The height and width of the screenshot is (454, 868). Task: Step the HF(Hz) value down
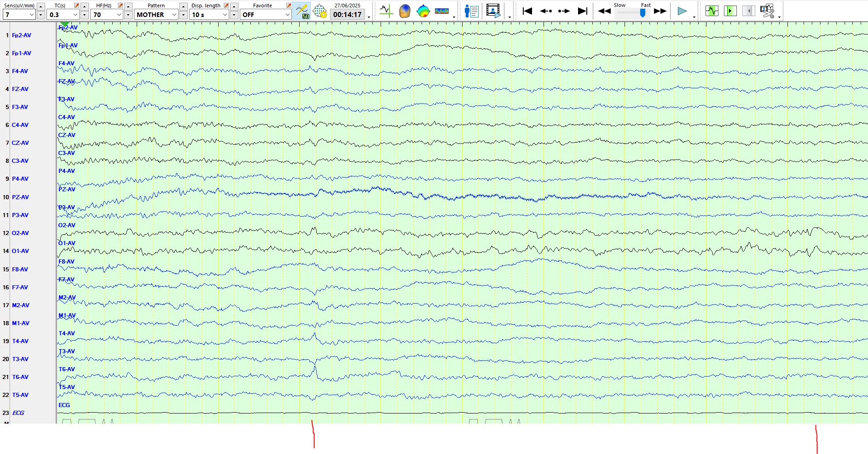click(x=128, y=15)
